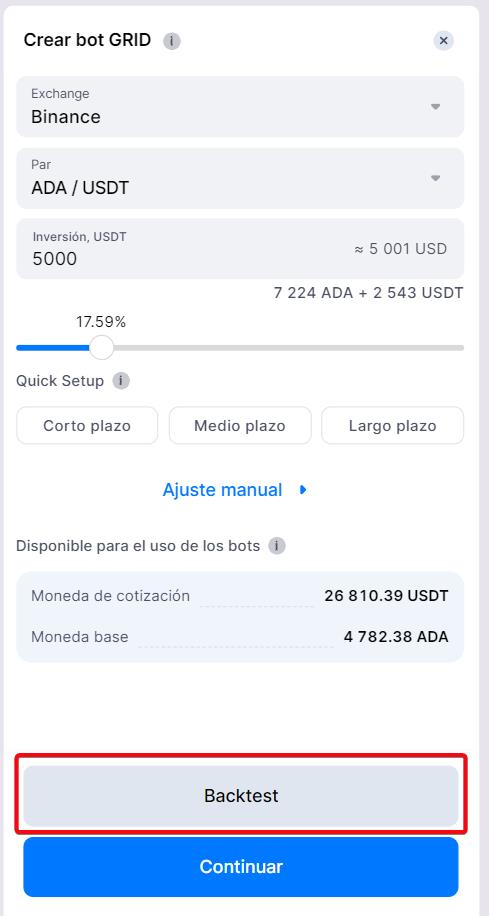The height and width of the screenshot is (916, 489).
Task: Click the Quick Setup info icon
Action: point(121,381)
